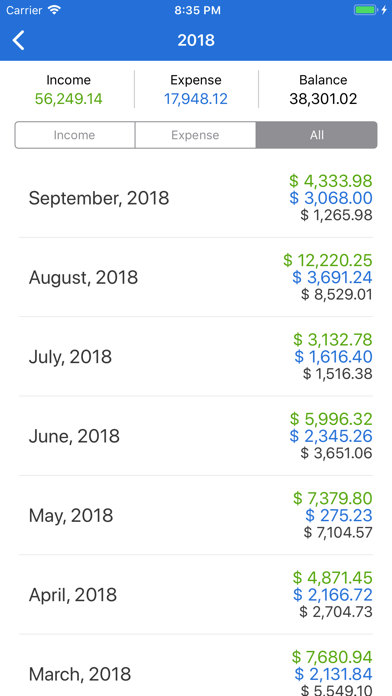Select the All segment filter
Image resolution: width=392 pixels, height=696 pixels.
point(317,135)
